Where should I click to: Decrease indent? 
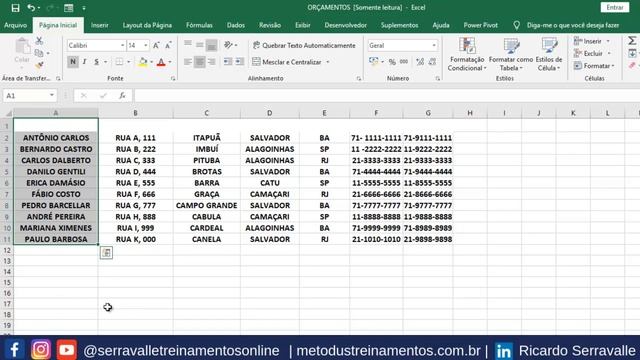point(228,62)
